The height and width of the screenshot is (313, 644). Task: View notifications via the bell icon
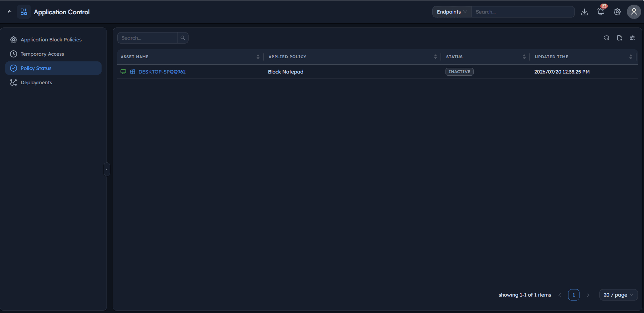pos(601,12)
